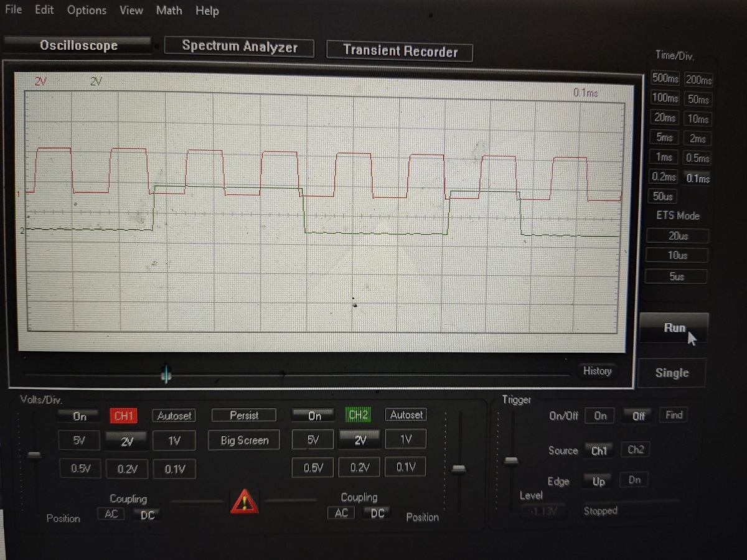Image resolution: width=747 pixels, height=560 pixels.
Task: Set time base to 10ms
Action: coord(698,119)
